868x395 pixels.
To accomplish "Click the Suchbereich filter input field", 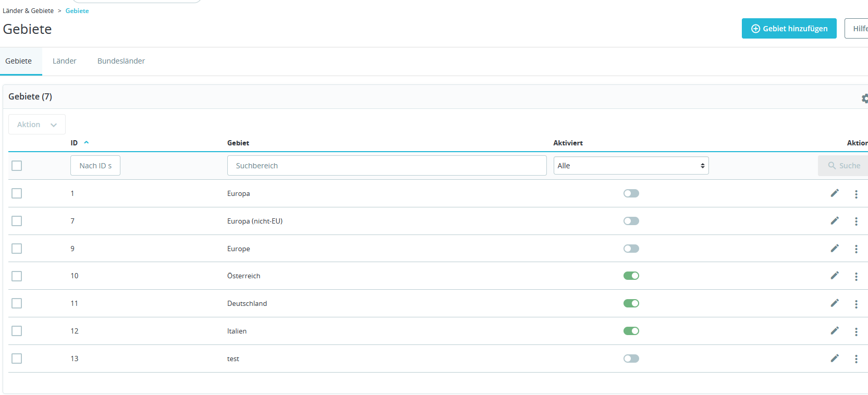I will coord(387,166).
